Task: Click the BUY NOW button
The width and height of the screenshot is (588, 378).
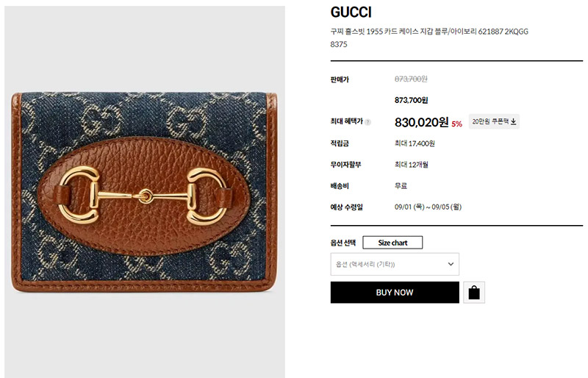Action: tap(395, 293)
